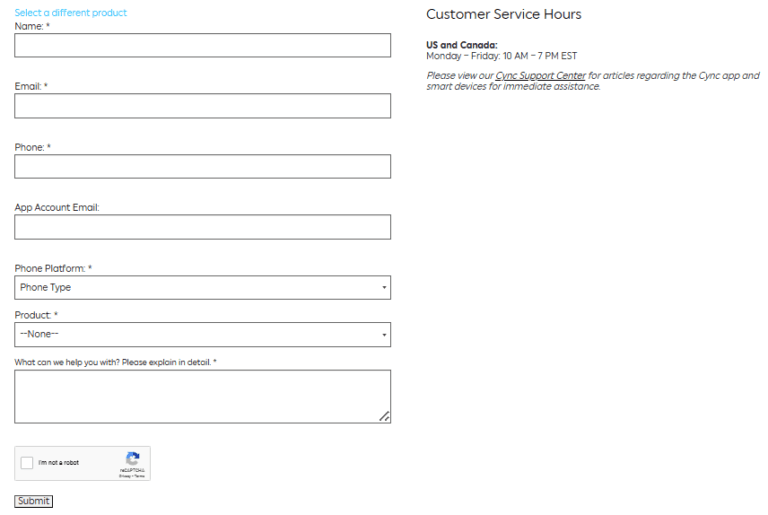Open the Phone Platform dropdown

[x=202, y=288]
